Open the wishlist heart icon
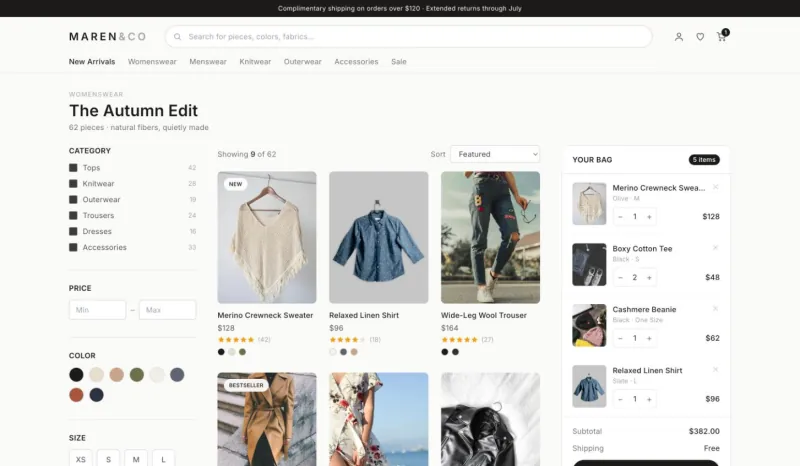 tap(700, 37)
